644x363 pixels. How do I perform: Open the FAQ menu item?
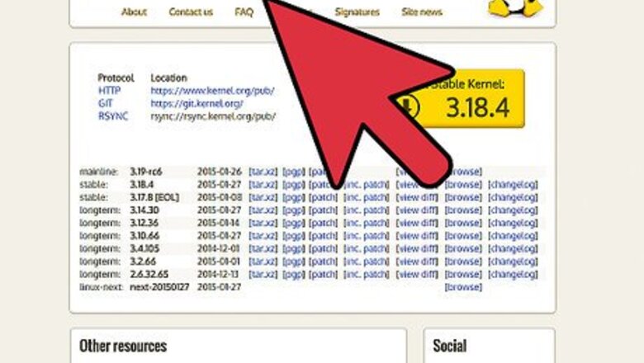pyautogui.click(x=244, y=12)
